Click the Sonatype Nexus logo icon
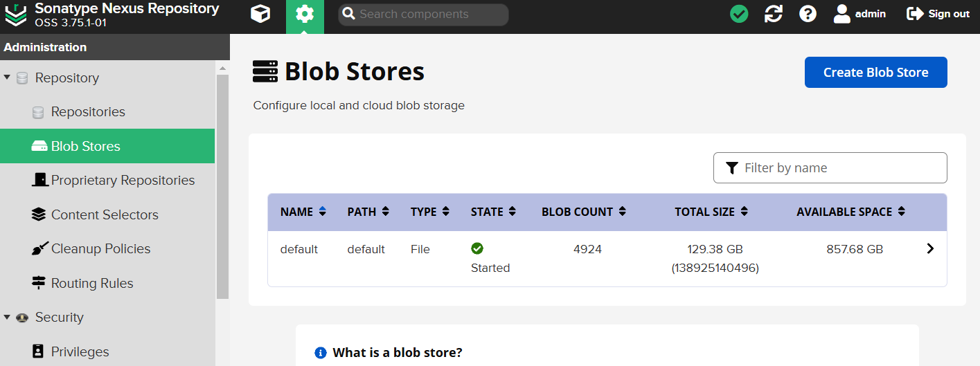 pyautogui.click(x=15, y=15)
